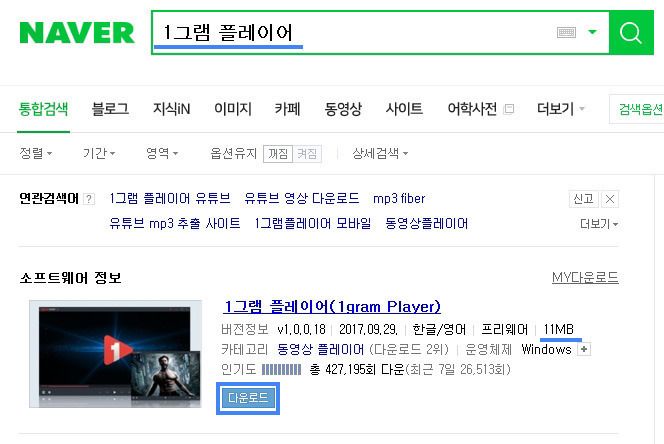Viewport: 664px width, 444px height.
Task: Expand the 영역 dropdown
Action: click(162, 153)
